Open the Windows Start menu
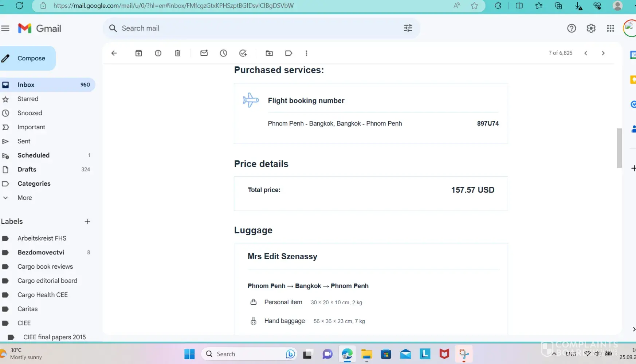Screen dimensions: 636x364 [x=189, y=354]
